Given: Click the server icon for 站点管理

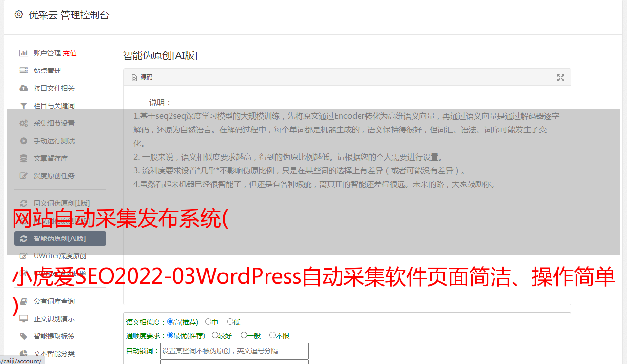Looking at the screenshot, I should [x=23, y=71].
